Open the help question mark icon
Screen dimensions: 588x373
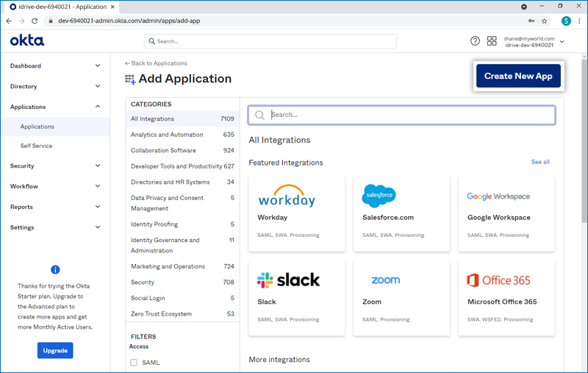click(475, 41)
